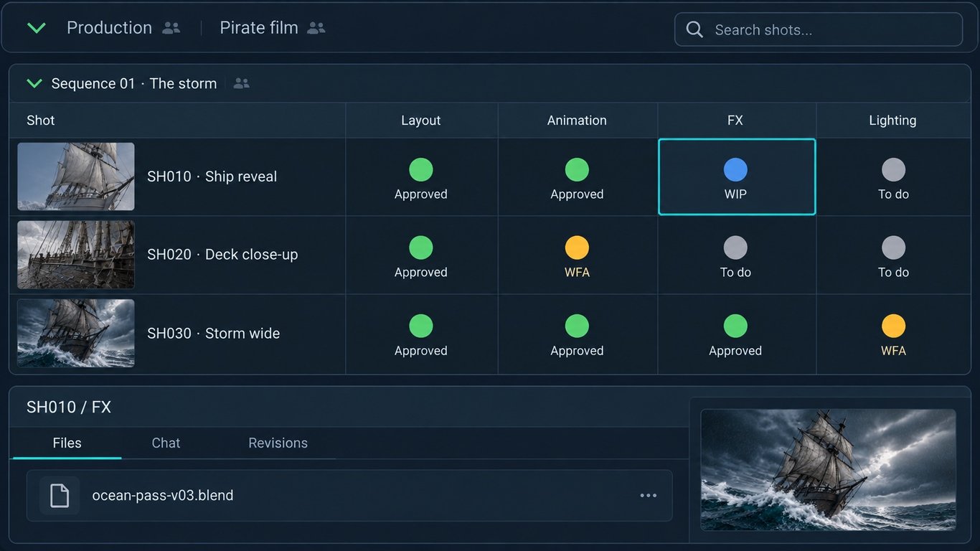980x551 pixels.
Task: Click the FX column header
Action: (x=735, y=121)
